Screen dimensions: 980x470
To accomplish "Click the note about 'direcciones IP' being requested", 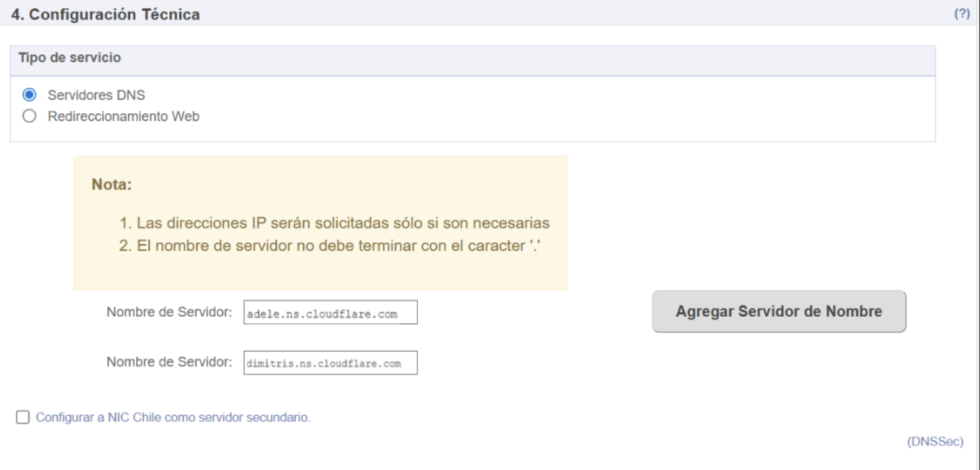I will click(334, 223).
